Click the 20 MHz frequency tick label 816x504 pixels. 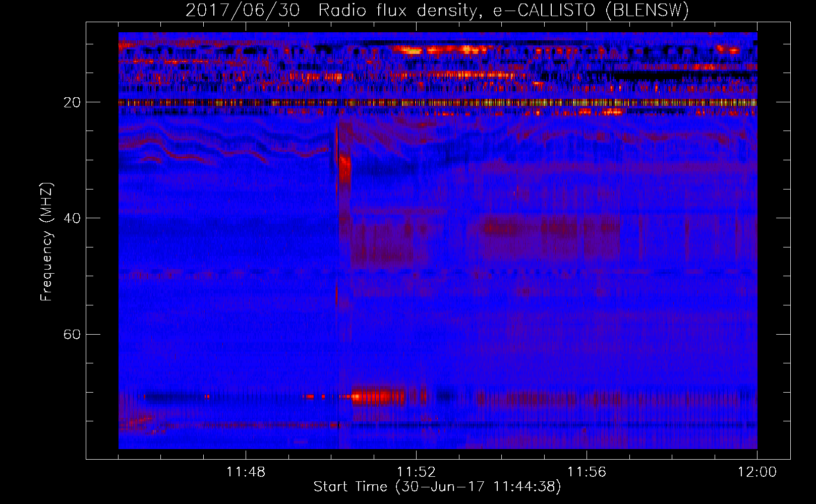(x=72, y=102)
